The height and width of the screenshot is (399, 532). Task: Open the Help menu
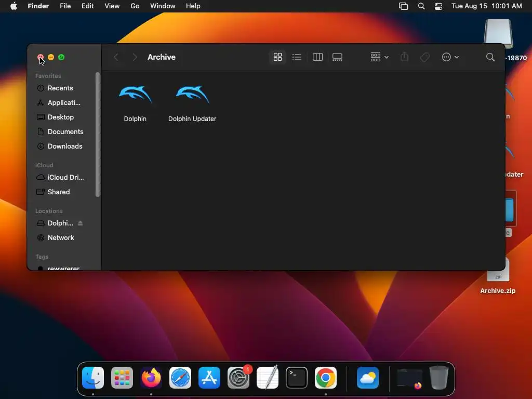(x=193, y=6)
